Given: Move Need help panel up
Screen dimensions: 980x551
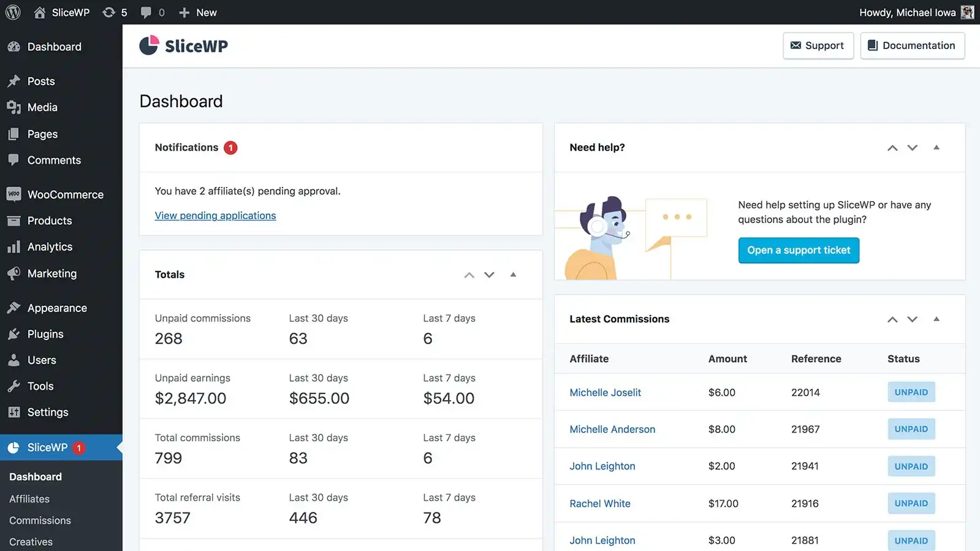Looking at the screenshot, I should 892,148.
